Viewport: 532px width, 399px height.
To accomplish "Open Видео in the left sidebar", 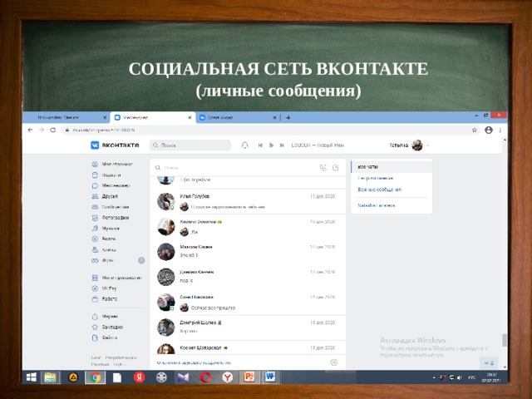I will pyautogui.click(x=103, y=239).
